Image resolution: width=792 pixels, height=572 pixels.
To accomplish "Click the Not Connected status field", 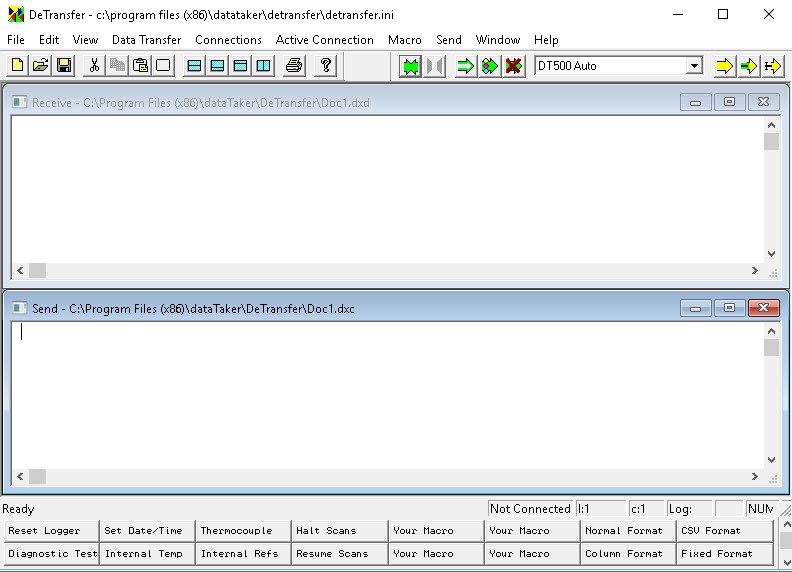I will [530, 508].
